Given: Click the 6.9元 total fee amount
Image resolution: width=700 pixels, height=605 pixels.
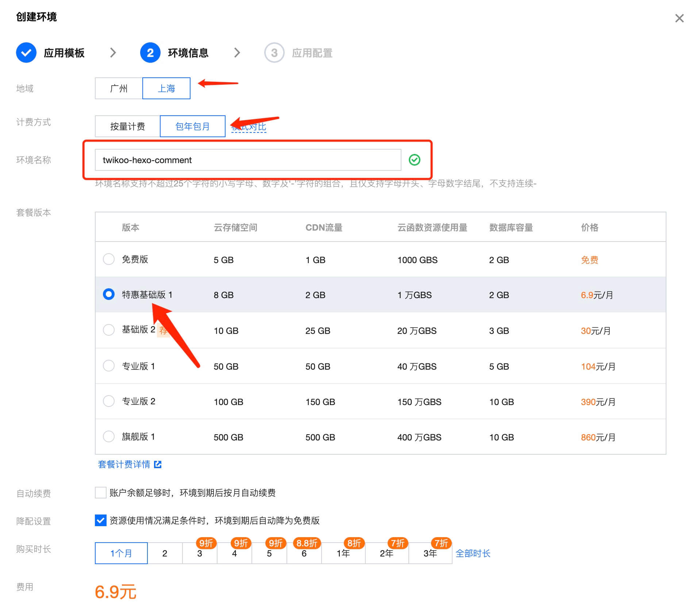Looking at the screenshot, I should point(116,591).
